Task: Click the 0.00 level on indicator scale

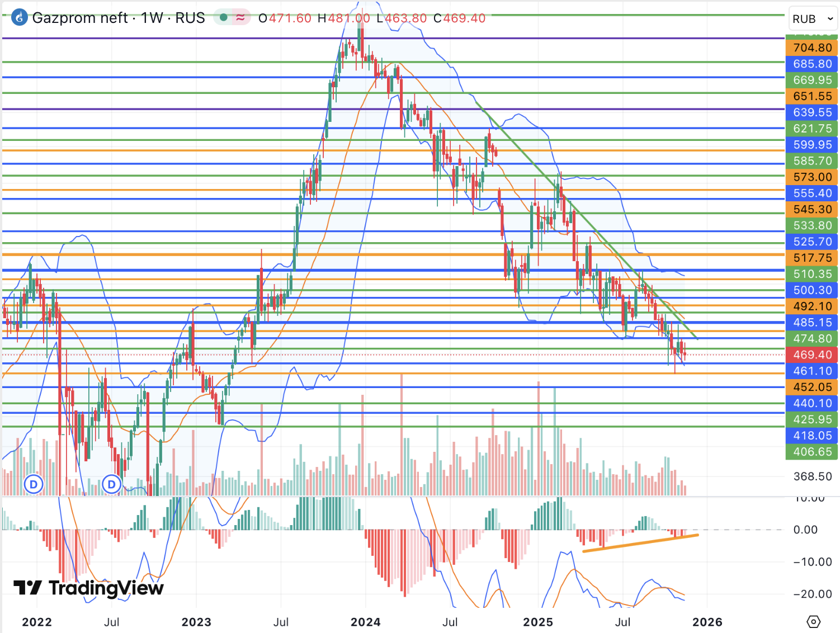Action: click(x=805, y=530)
